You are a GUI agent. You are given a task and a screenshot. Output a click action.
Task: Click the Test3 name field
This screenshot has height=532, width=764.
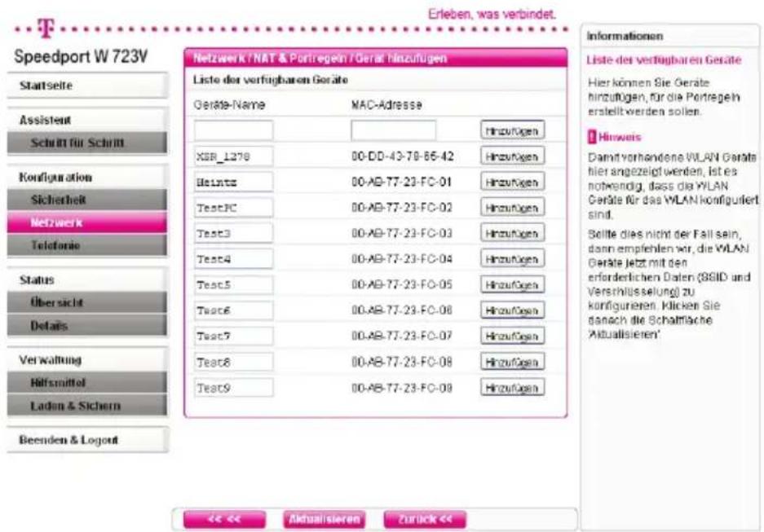(233, 233)
